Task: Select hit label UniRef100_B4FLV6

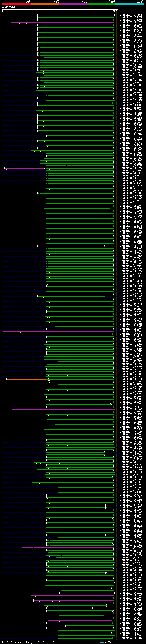Action: (x=131, y=30)
